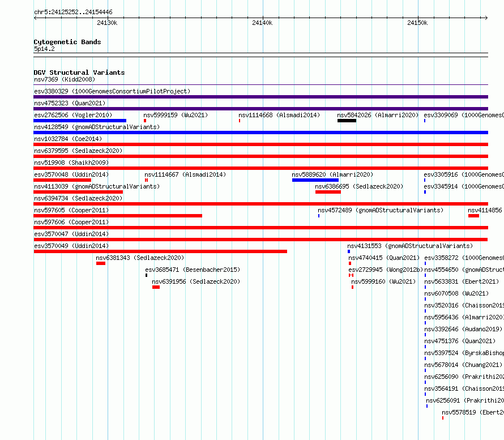504x440 pixels.
Task: Open nsv1114667 (Alsmadi2014) label
Action: point(185,174)
